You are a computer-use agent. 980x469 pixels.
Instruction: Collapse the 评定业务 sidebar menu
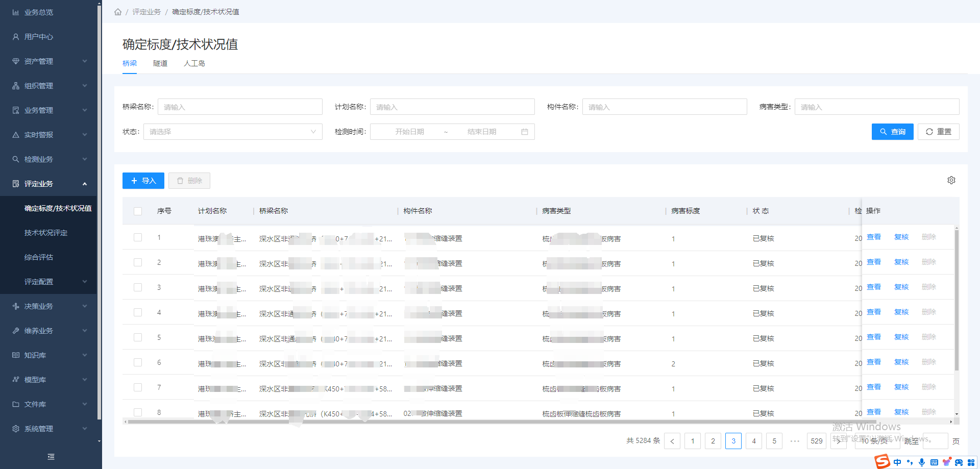coord(85,184)
